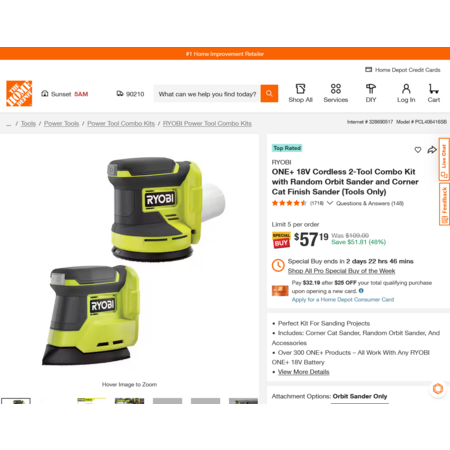This screenshot has width=450, height=450.
Task: Change the delivery ZIP code 90210
Action: (130, 94)
